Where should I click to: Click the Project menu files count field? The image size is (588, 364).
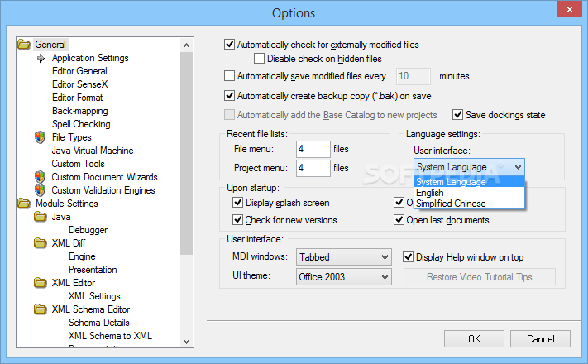pos(313,168)
